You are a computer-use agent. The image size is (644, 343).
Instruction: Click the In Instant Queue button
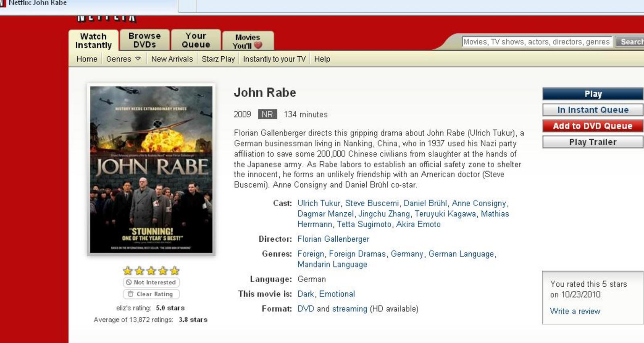click(593, 110)
